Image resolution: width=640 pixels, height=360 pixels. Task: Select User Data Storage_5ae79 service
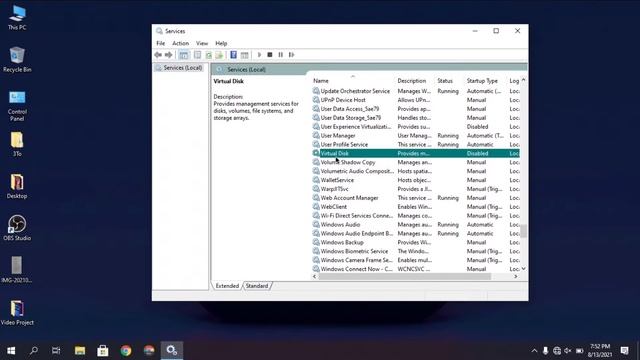[x=416, y=118]
